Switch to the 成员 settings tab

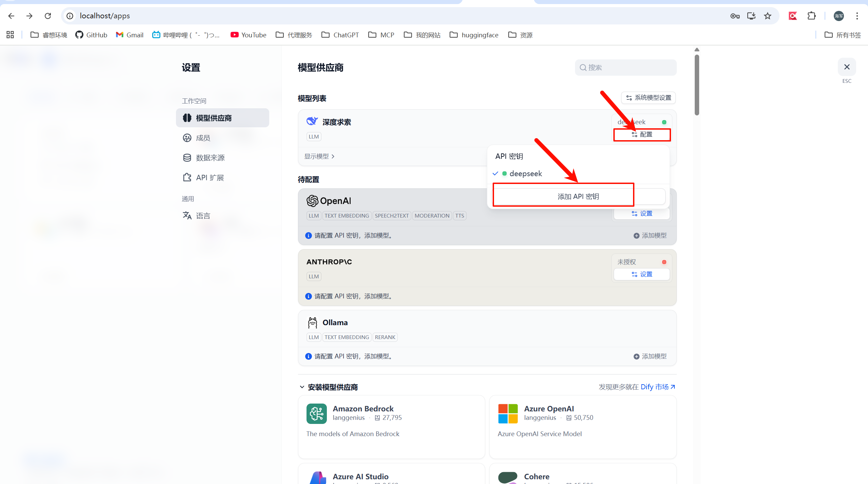coord(203,138)
